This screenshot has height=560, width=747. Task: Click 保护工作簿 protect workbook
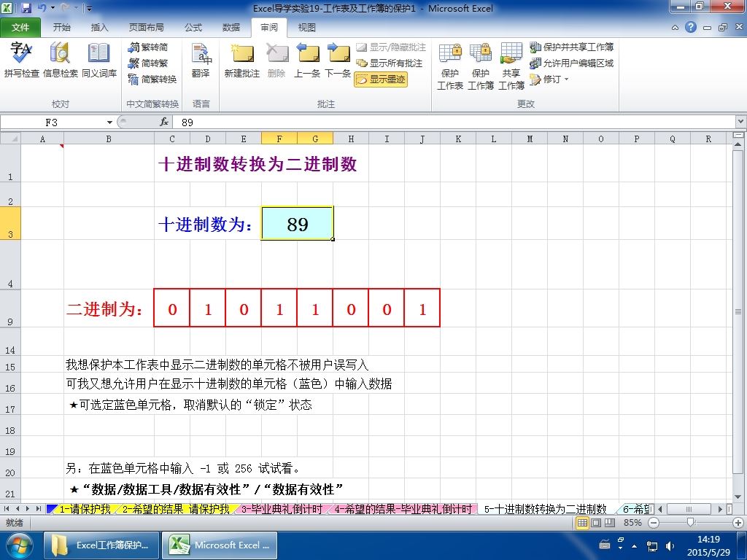[480, 66]
